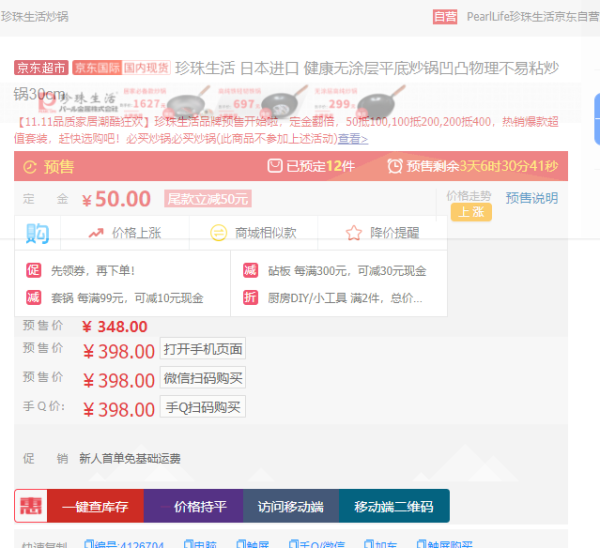The width and height of the screenshot is (600, 548).
Task: Click the 微信扫码购买 button
Action: (x=203, y=378)
